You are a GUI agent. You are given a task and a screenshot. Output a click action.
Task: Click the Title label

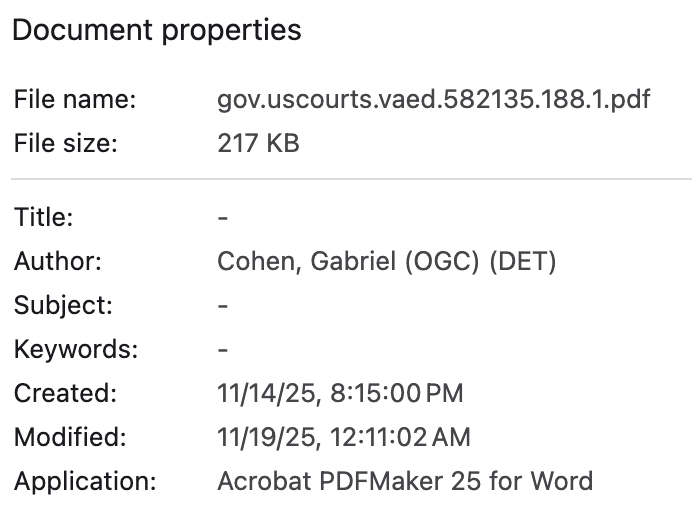43,218
